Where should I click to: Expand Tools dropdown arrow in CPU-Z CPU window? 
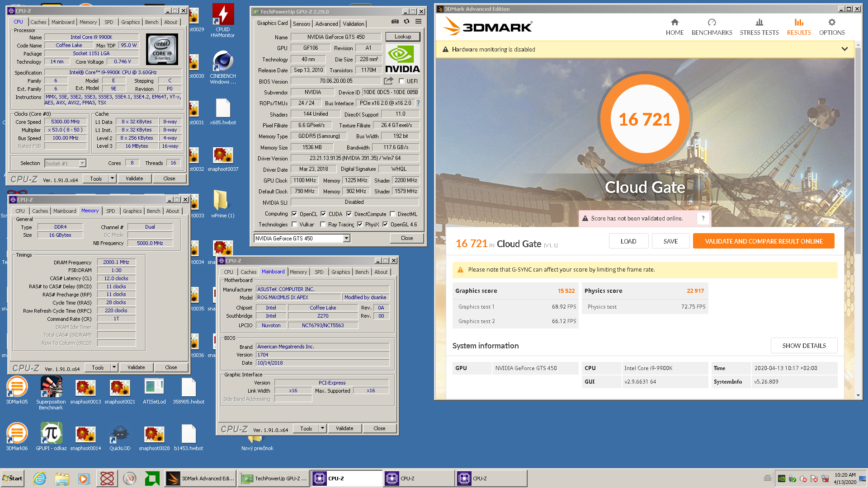pos(112,178)
